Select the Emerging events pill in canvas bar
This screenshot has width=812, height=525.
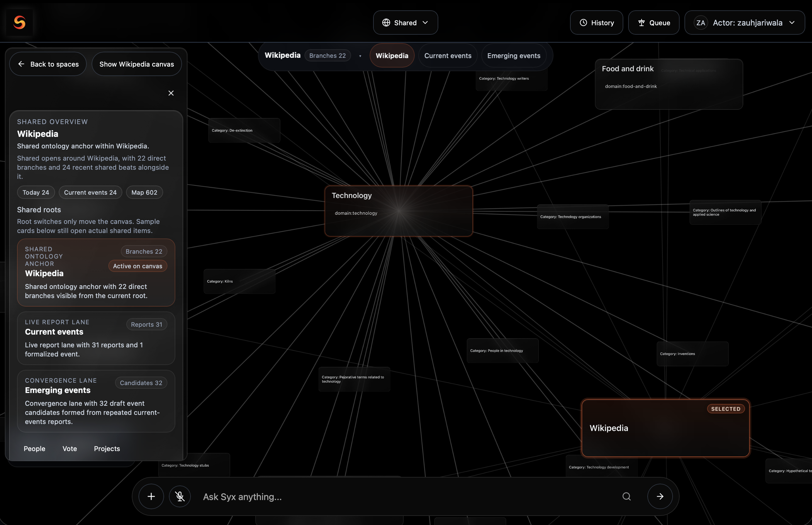(514, 55)
